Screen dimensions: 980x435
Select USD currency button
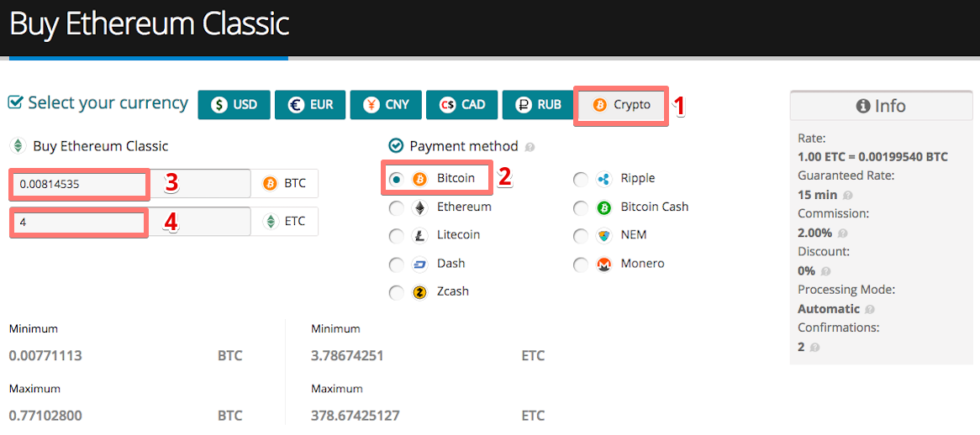pyautogui.click(x=234, y=104)
